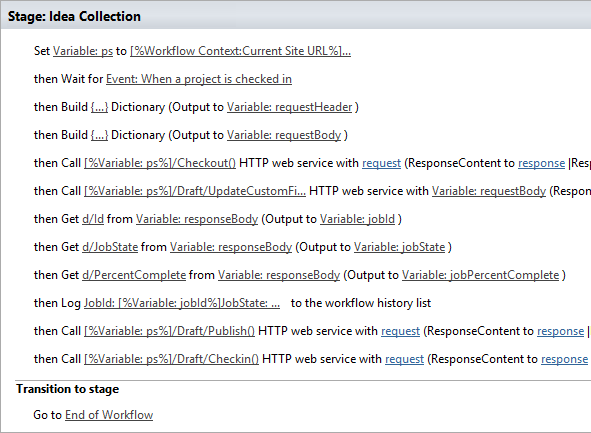Edit the Draft/UpdateCustomFi... service URL

pos(195,191)
